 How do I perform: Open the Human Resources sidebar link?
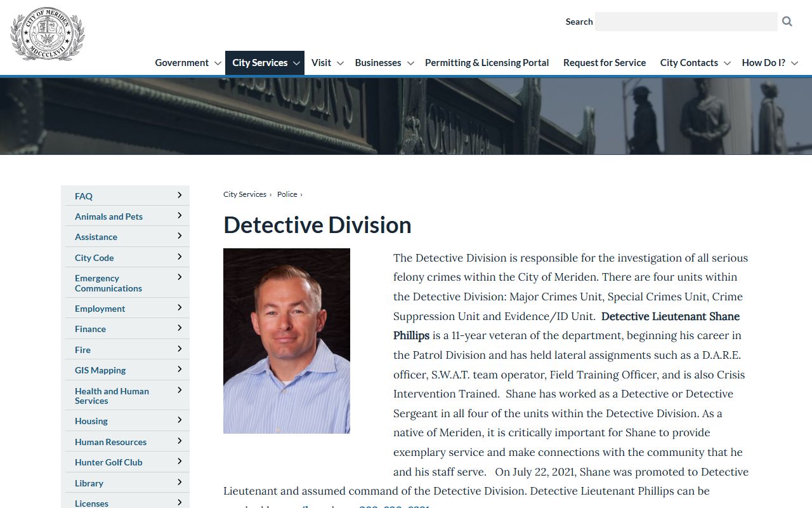[x=110, y=442]
